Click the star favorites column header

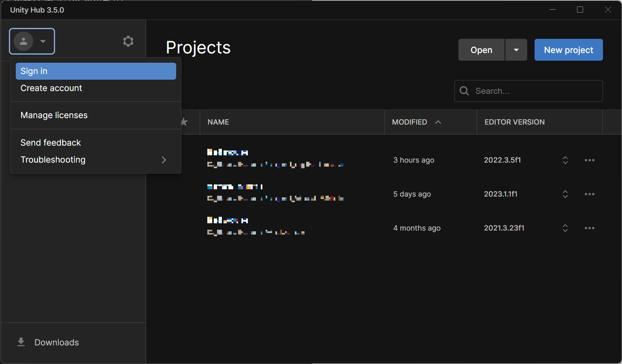coord(184,122)
